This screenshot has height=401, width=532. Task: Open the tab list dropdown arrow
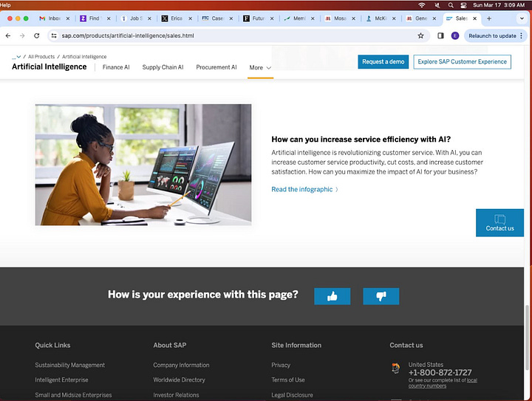coord(522,18)
